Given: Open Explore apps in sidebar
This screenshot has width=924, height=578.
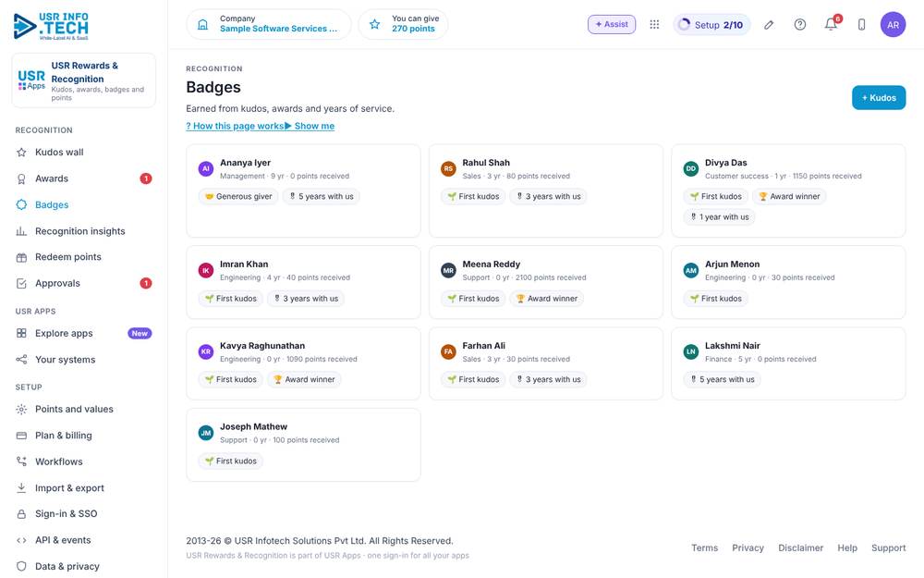Looking at the screenshot, I should 84,333.
